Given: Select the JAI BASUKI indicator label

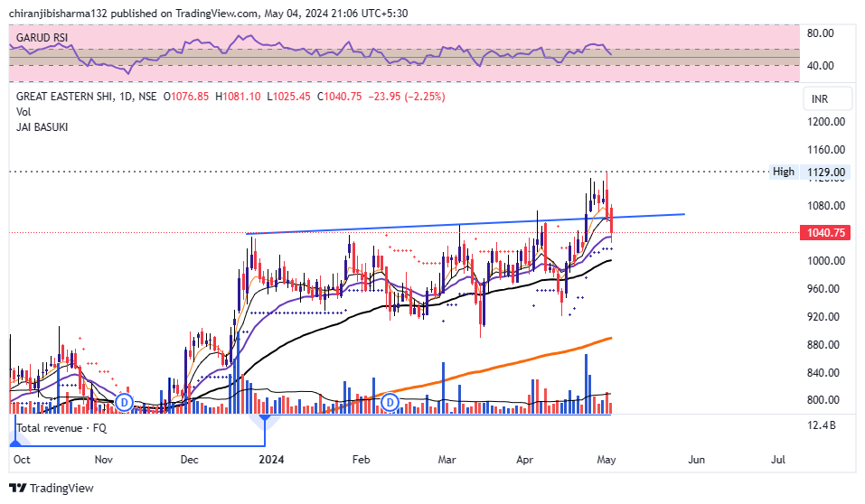Looking at the screenshot, I should [x=42, y=127].
